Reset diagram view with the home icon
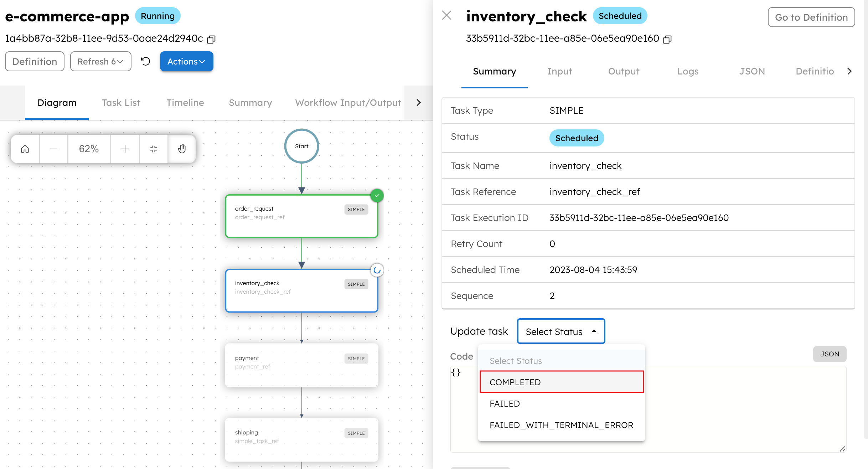 25,149
